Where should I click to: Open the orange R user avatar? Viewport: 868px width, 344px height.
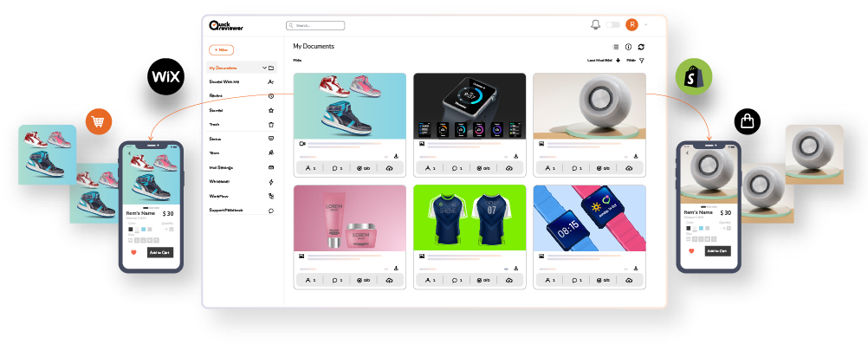(632, 25)
